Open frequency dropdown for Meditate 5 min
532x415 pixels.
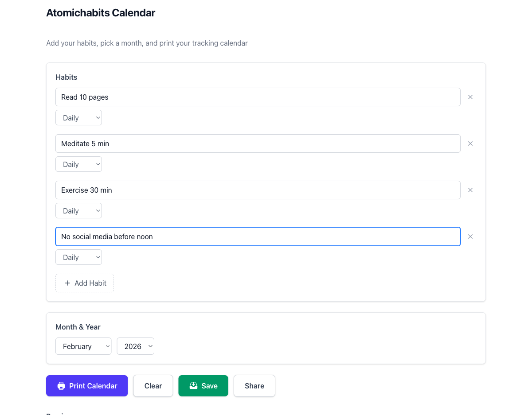(78, 164)
